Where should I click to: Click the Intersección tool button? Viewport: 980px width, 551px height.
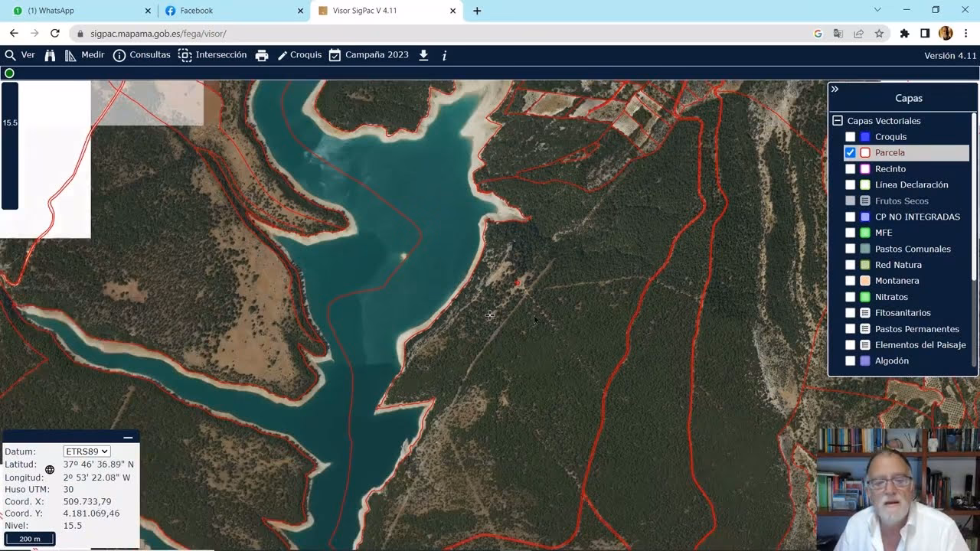pyautogui.click(x=212, y=55)
